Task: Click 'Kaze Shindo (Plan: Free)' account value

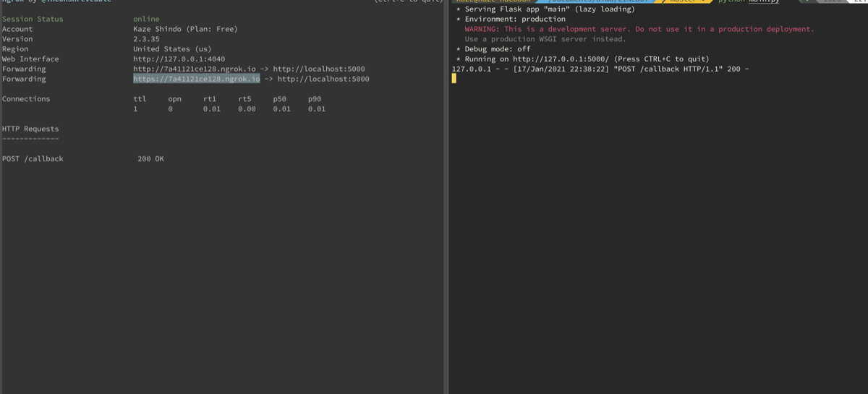Action: 185,29
